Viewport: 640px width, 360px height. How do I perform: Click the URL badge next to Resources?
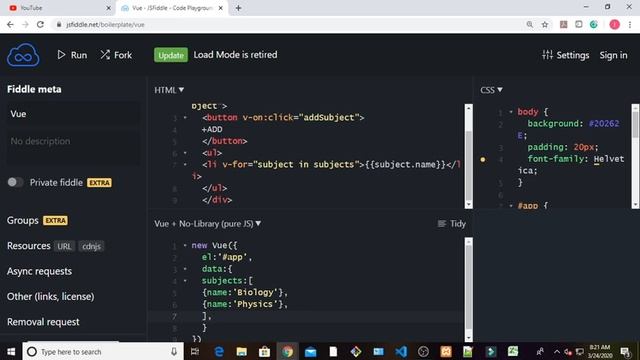click(x=64, y=246)
